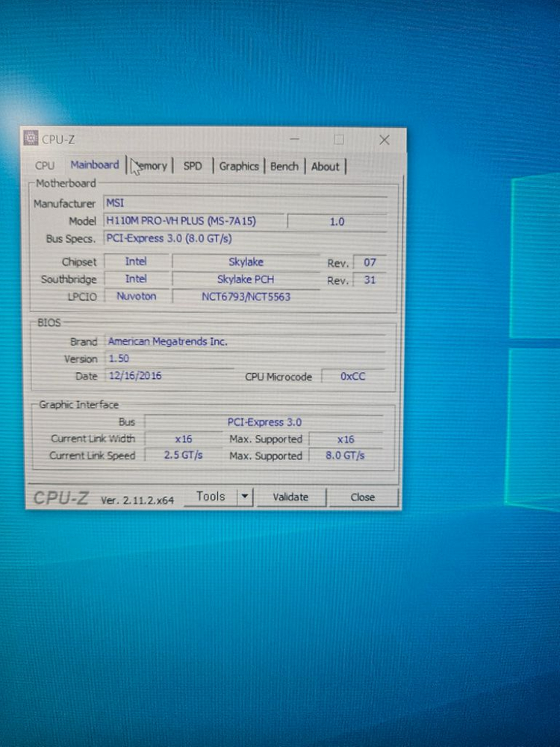Open the Memory tab
Viewport: 560px width, 747px height.
(149, 166)
